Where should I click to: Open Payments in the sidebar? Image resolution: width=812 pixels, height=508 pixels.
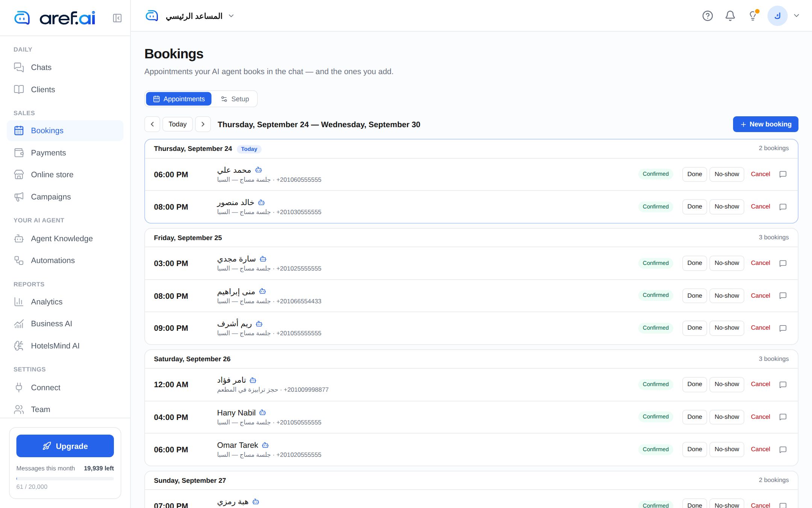pos(65,153)
